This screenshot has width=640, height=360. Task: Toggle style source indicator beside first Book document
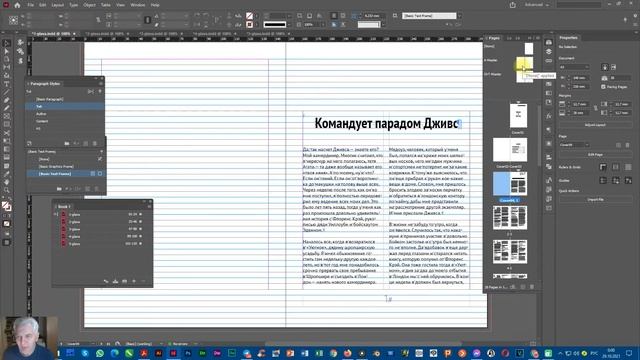(x=56, y=214)
